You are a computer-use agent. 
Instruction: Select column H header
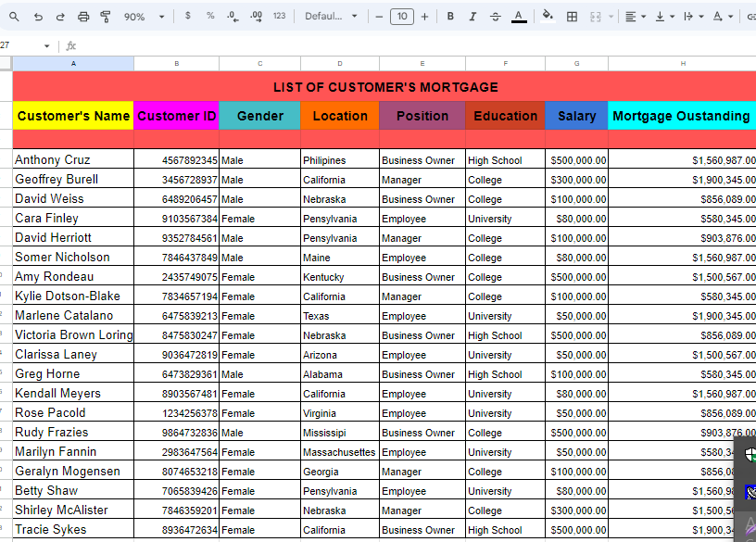pyautogui.click(x=682, y=63)
